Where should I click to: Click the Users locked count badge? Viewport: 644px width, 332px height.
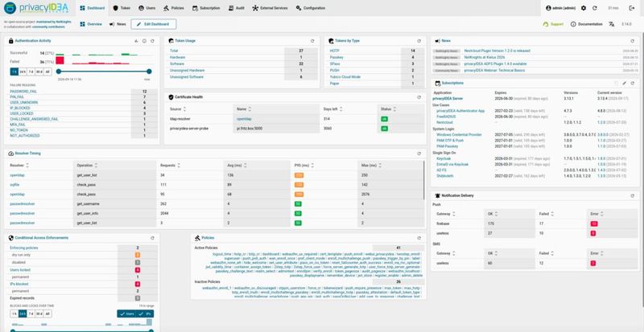138,270
